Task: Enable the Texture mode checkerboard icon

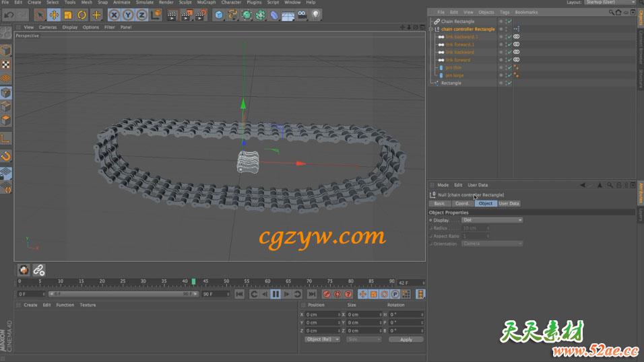Action: [x=6, y=65]
